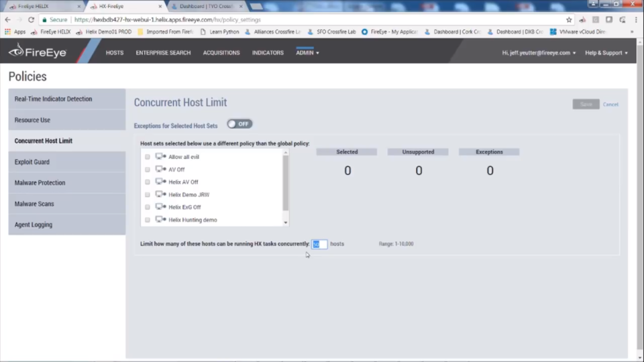Click the Secure padlock icon
Image resolution: width=644 pixels, height=362 pixels.
pyautogui.click(x=45, y=19)
